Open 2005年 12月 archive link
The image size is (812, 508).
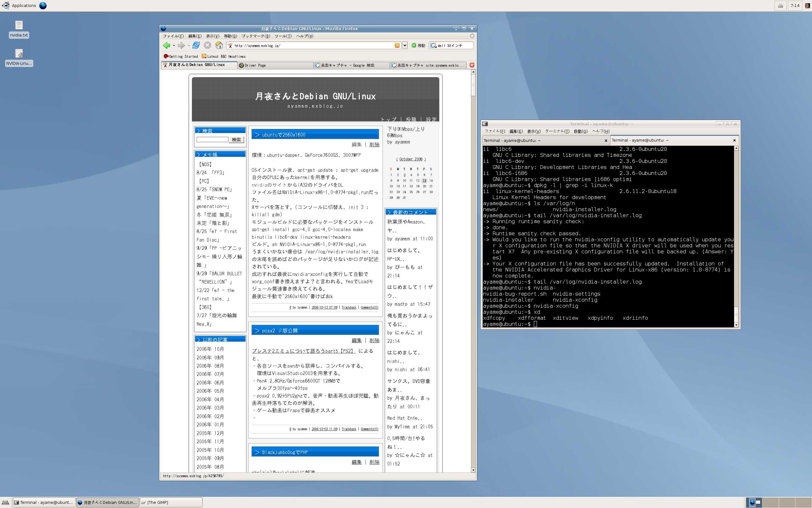click(210, 433)
